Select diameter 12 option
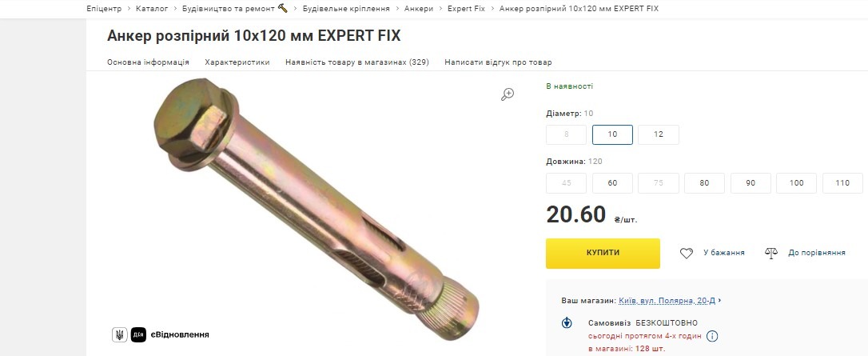 (659, 134)
